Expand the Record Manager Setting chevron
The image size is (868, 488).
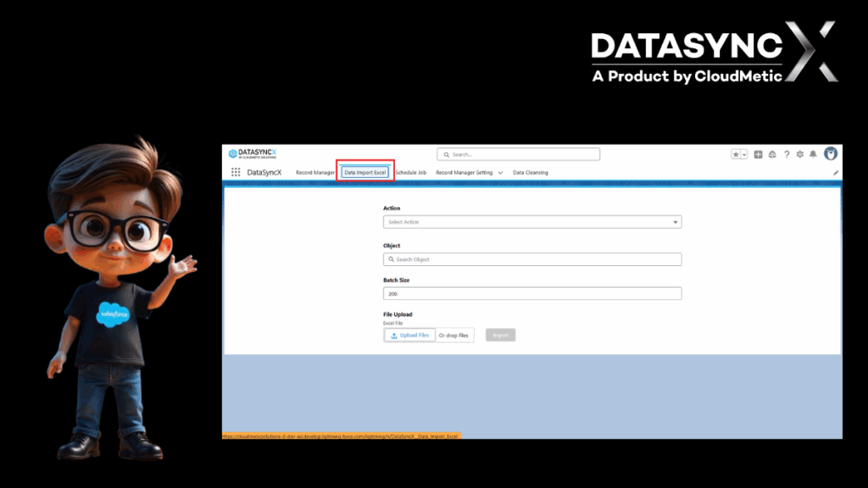click(x=500, y=172)
